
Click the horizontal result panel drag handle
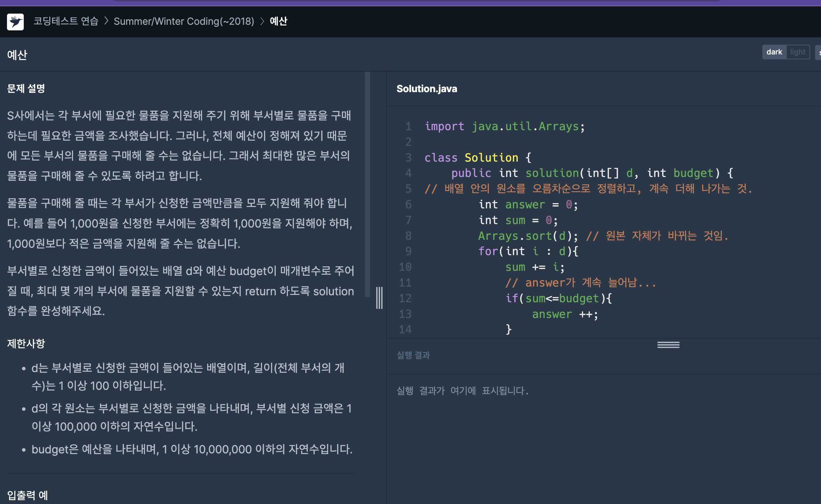pos(668,345)
